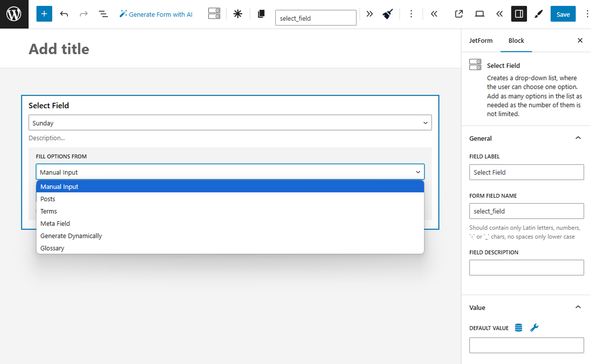The image size is (591, 364).
Task: Click the Save button
Action: pos(563,14)
